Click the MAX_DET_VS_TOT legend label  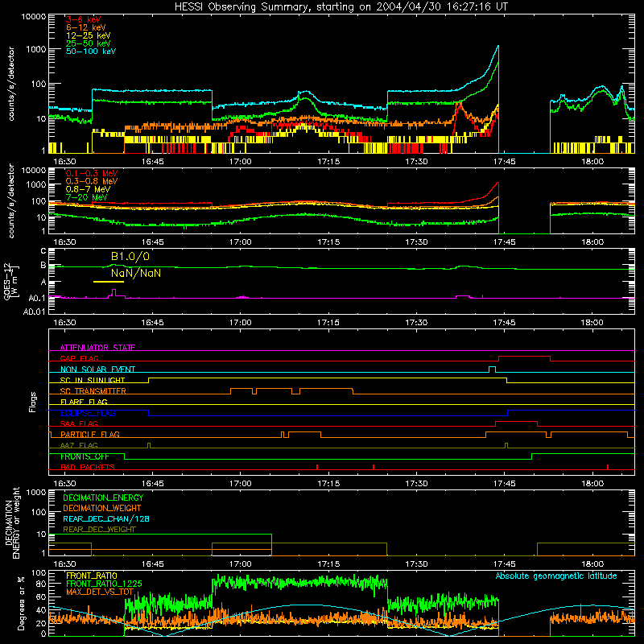[100, 592]
